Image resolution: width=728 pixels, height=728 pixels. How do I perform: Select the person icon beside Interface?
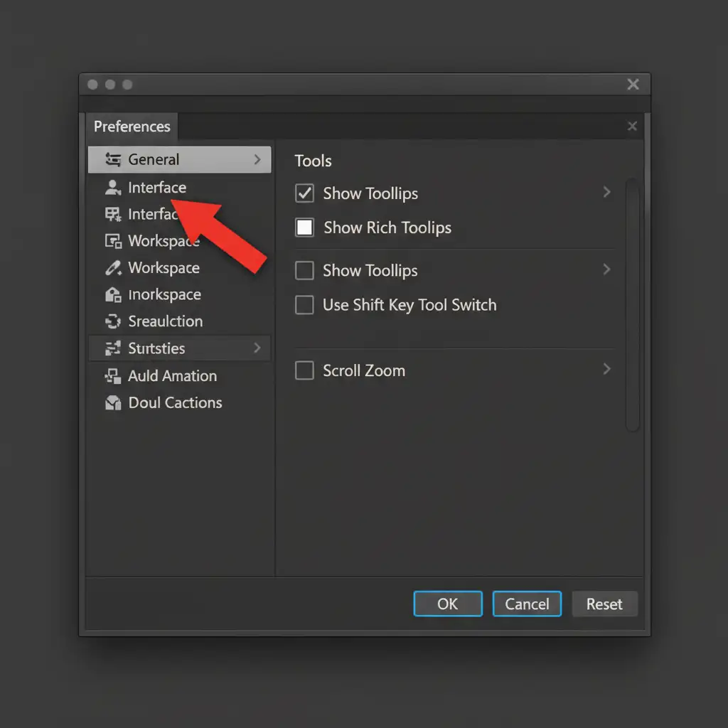[112, 188]
